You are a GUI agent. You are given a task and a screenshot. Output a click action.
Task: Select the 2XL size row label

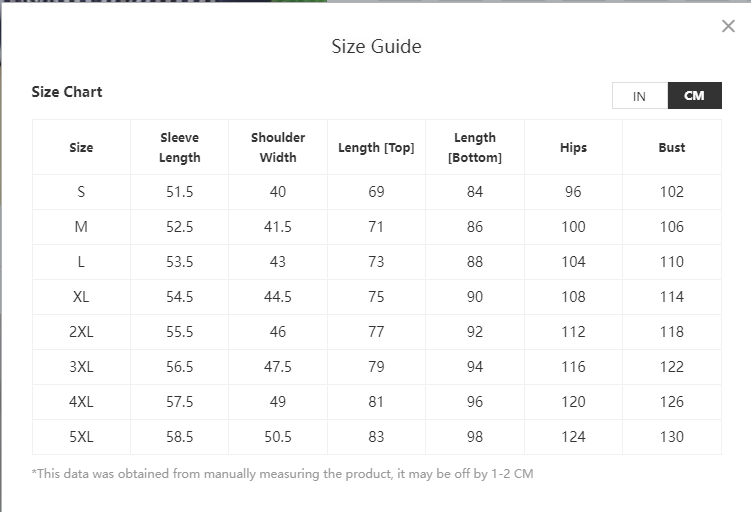tap(81, 332)
